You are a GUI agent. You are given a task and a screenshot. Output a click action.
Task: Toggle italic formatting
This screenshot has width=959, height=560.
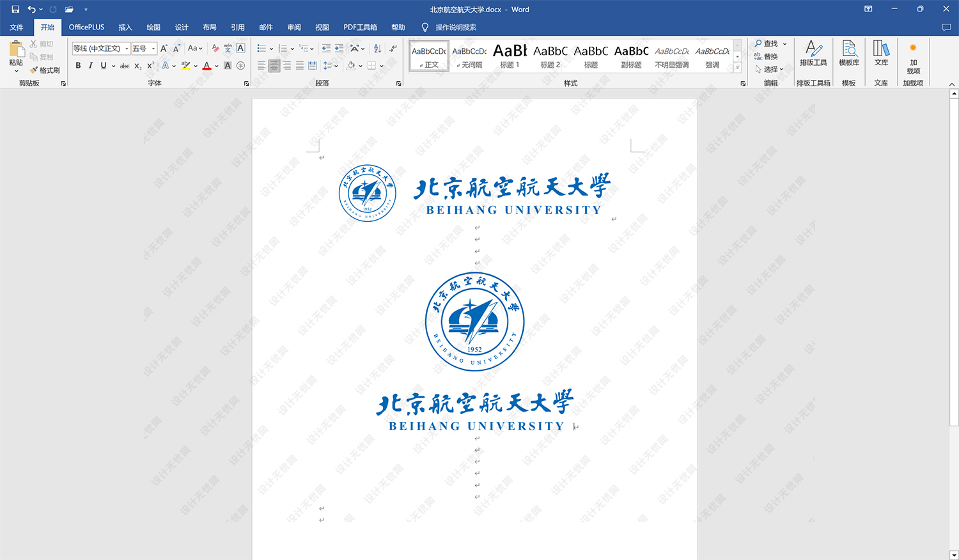coord(91,66)
